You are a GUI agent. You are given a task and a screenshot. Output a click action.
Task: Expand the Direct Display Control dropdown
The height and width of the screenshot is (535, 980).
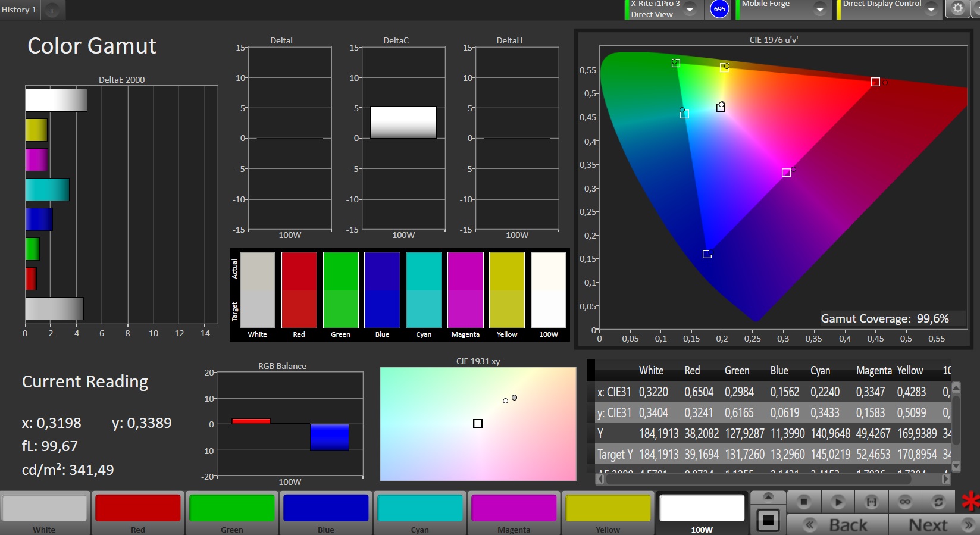click(931, 10)
